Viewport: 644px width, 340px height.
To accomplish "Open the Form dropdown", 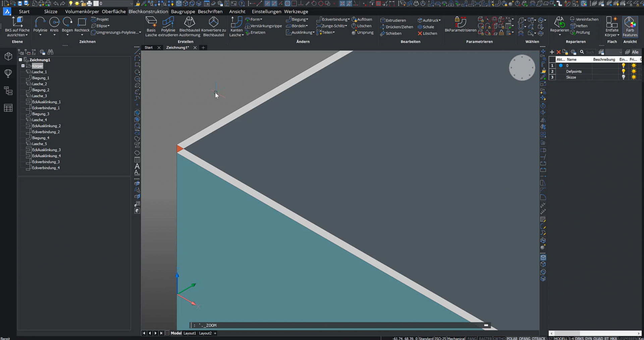I will coord(254,19).
